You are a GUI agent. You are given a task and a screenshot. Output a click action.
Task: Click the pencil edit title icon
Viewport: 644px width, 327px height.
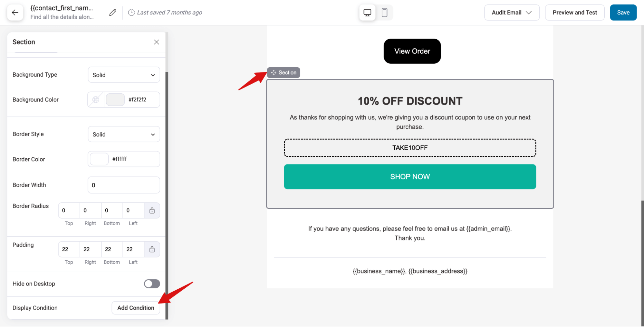[112, 13]
